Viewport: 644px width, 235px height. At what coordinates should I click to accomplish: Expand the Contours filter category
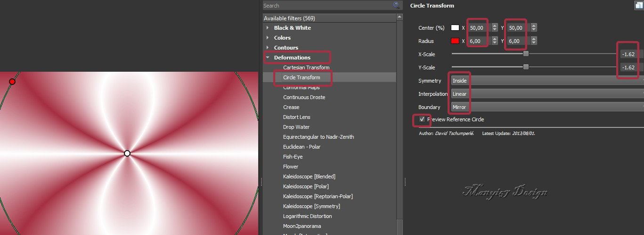[x=268, y=48]
